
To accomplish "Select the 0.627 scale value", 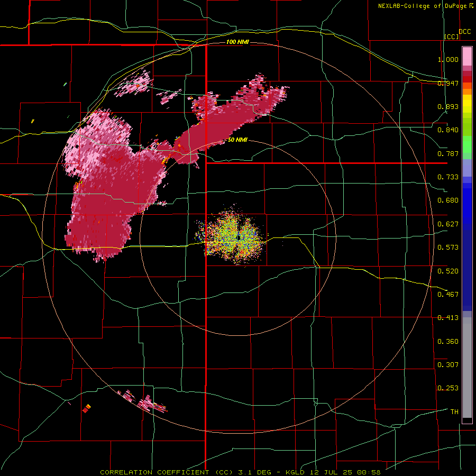I will tap(448, 224).
